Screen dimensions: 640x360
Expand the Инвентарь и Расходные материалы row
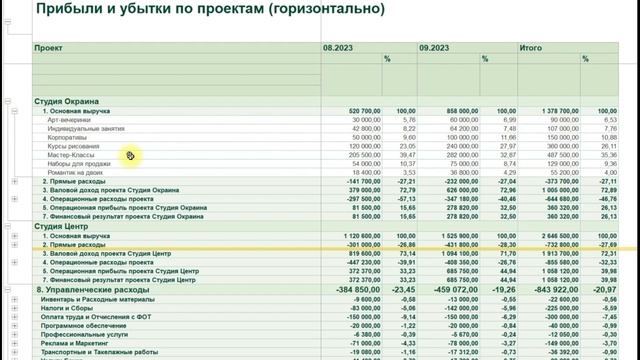(x=15, y=300)
